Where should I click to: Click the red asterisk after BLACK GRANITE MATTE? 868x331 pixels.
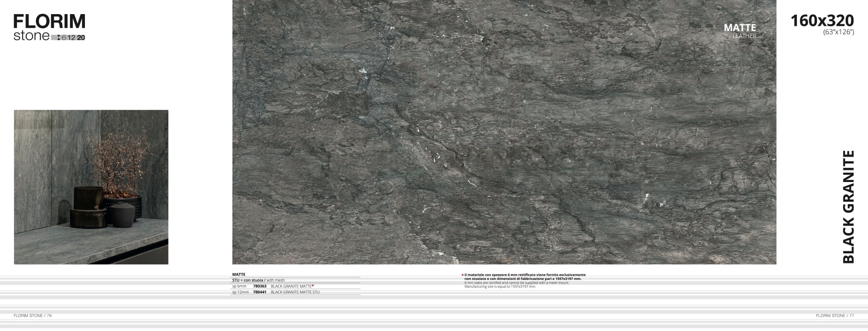(313, 286)
